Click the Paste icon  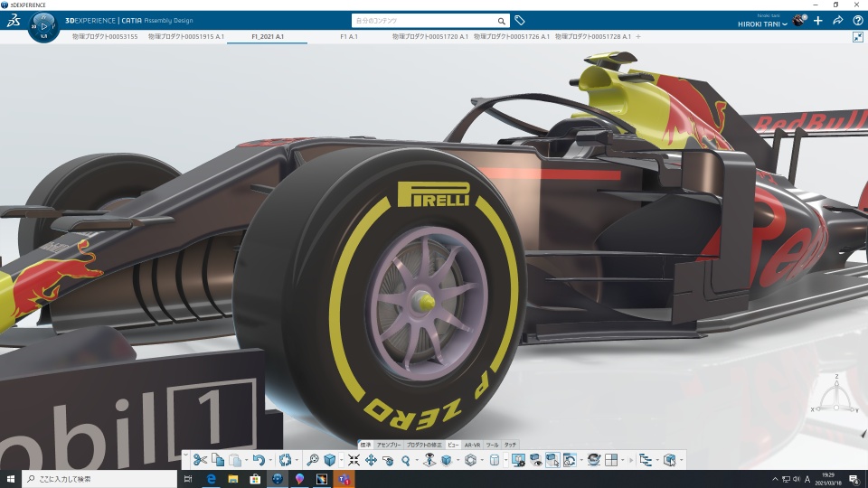236,460
